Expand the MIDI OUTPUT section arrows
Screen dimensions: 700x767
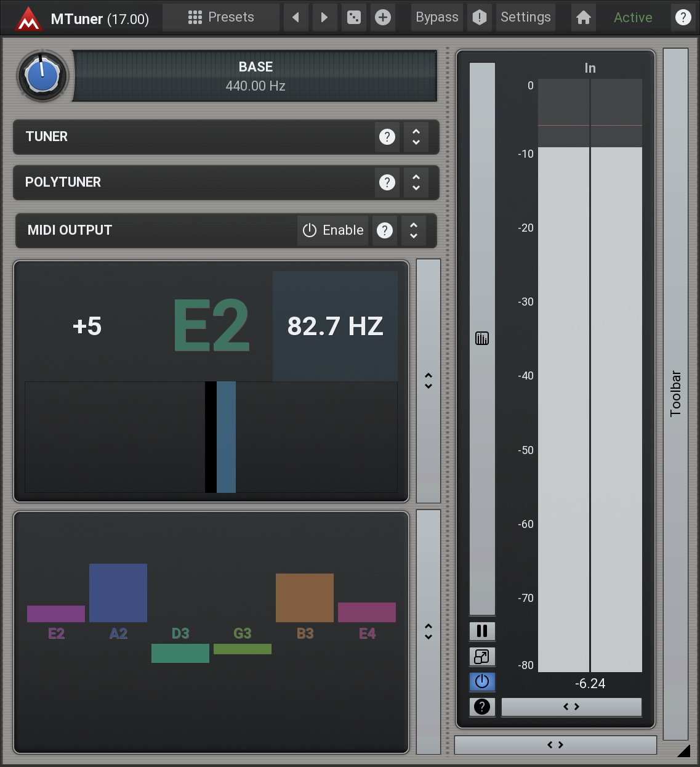(414, 230)
